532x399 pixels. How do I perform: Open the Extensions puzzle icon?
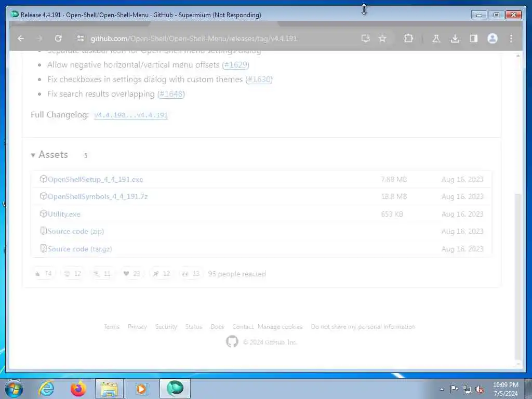(x=408, y=38)
